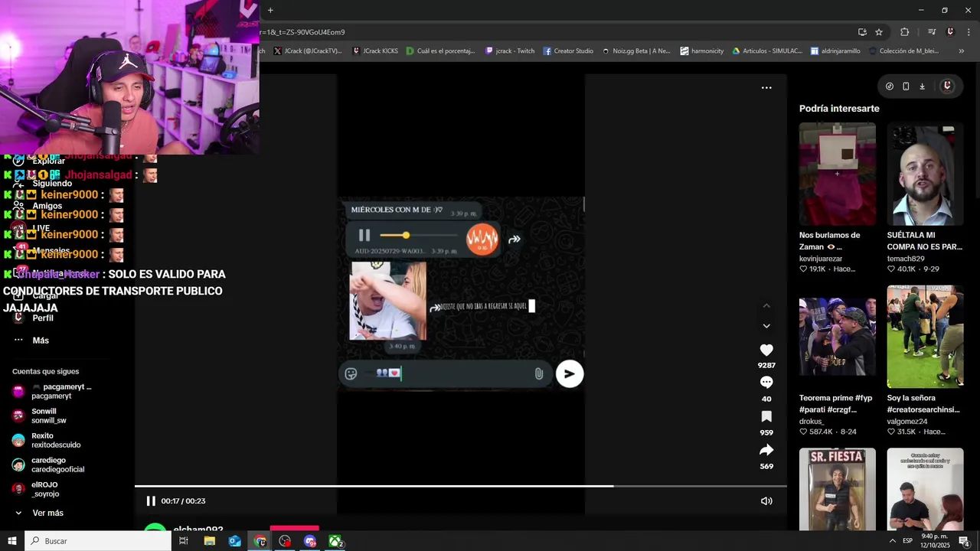Open the 'JCrack KICKS' bookmark
This screenshot has width=980, height=551.
pos(375,51)
